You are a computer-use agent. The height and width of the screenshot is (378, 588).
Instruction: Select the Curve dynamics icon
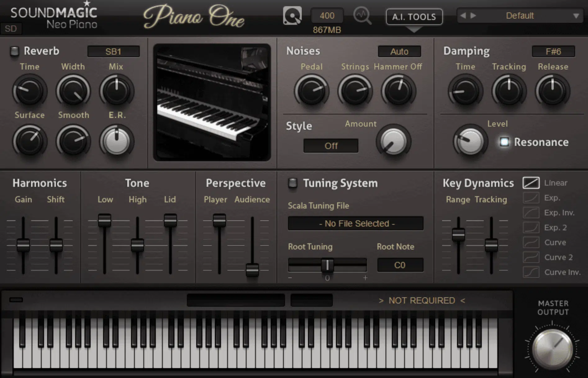(531, 242)
